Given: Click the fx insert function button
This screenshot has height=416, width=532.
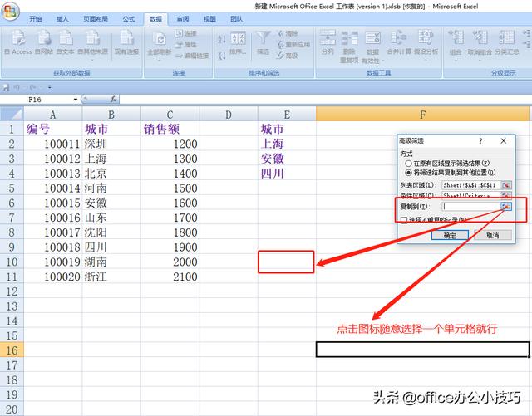Looking at the screenshot, I should 113,99.
